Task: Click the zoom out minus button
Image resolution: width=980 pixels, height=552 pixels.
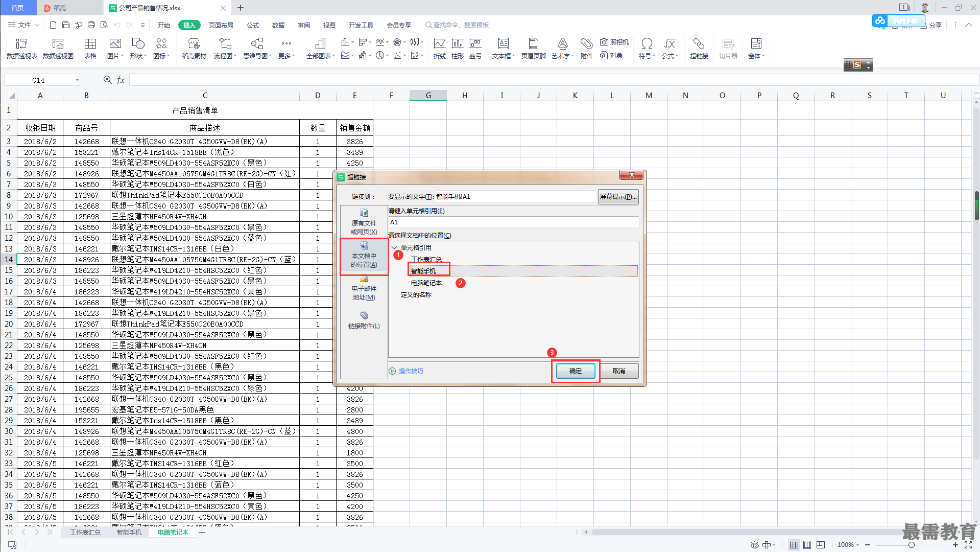Action: (x=868, y=545)
